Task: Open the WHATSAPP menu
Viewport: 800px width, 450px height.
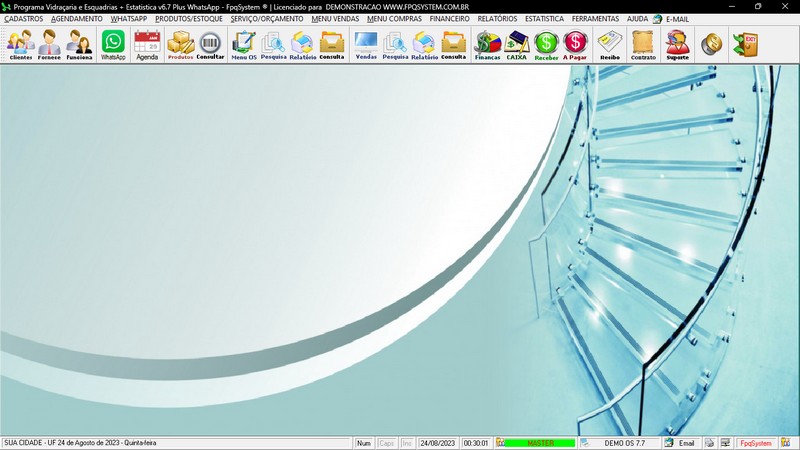Action: [129, 19]
